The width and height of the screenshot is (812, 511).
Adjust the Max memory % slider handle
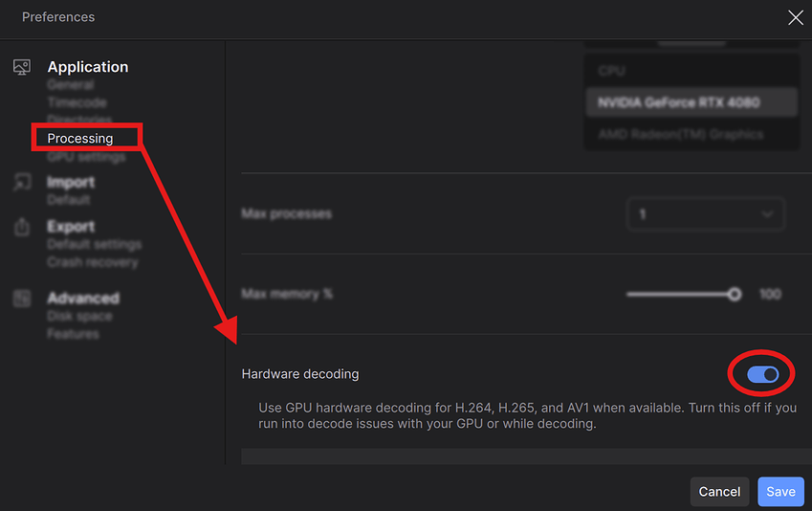pyautogui.click(x=734, y=295)
